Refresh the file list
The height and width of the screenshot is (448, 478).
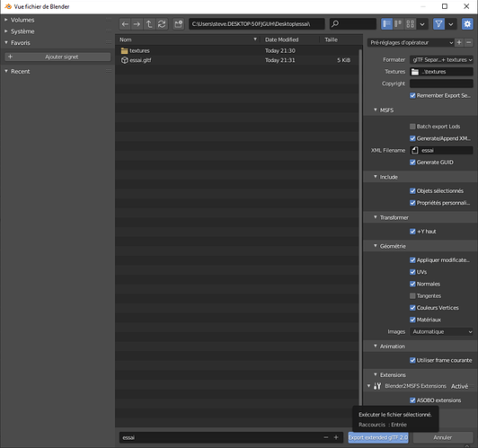pos(162,24)
